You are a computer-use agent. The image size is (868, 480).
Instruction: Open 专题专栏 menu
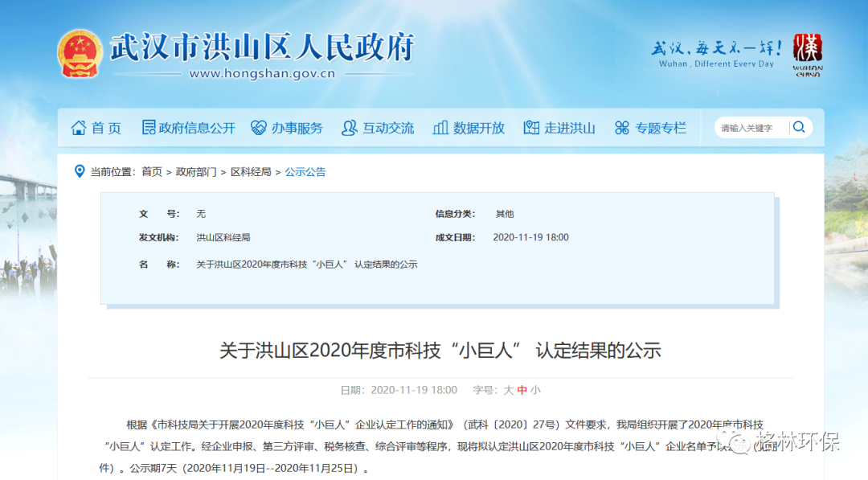click(x=661, y=129)
